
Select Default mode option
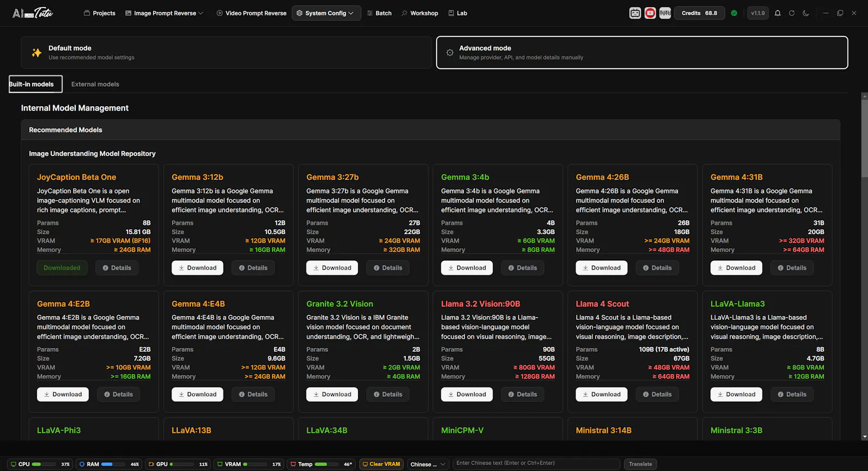(x=226, y=53)
